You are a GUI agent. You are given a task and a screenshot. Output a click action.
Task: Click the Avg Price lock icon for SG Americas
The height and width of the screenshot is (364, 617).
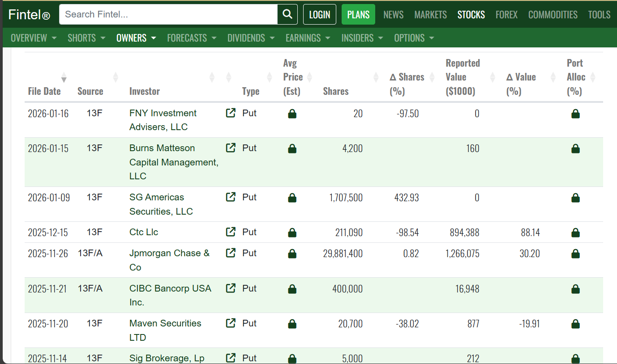[292, 198]
